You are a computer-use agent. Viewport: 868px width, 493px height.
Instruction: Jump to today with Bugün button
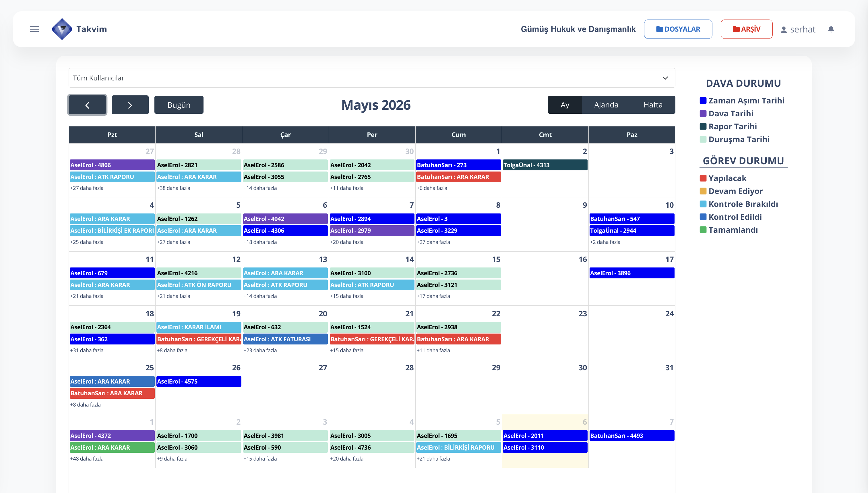coord(179,105)
